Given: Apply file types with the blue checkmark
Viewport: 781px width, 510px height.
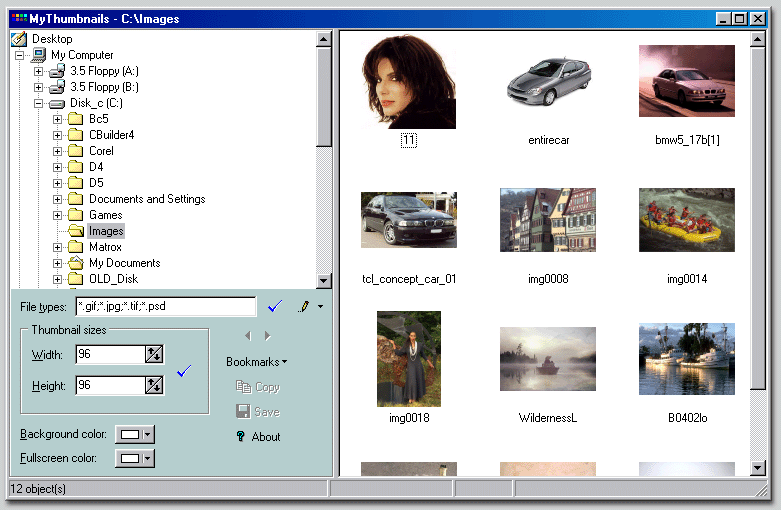Looking at the screenshot, I should tap(275, 306).
